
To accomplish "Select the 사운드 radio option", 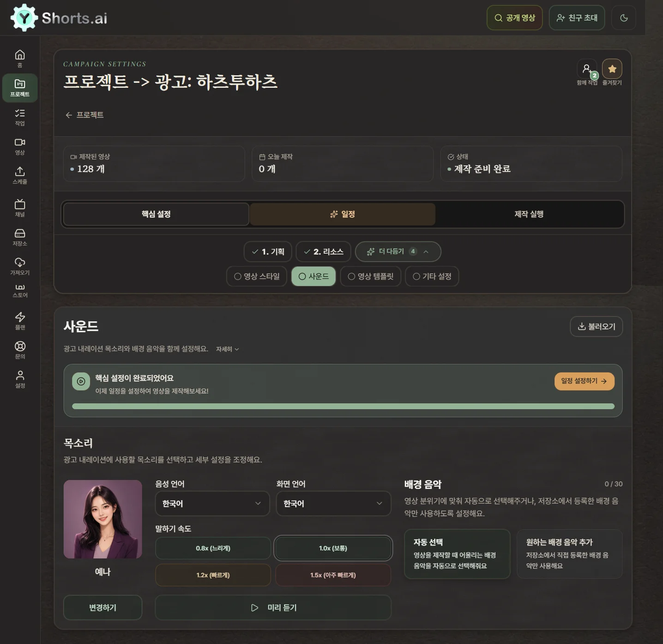I will (313, 276).
